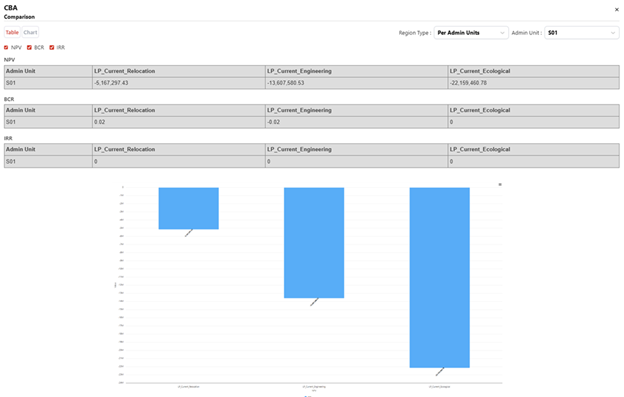Viewport: 624px width, 397px height.
Task: Click Admin Unit header in IRR table
Action: (x=21, y=149)
